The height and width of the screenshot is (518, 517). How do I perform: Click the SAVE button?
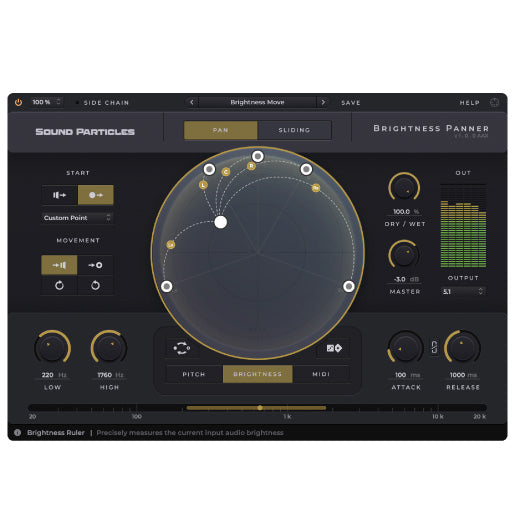tap(351, 103)
